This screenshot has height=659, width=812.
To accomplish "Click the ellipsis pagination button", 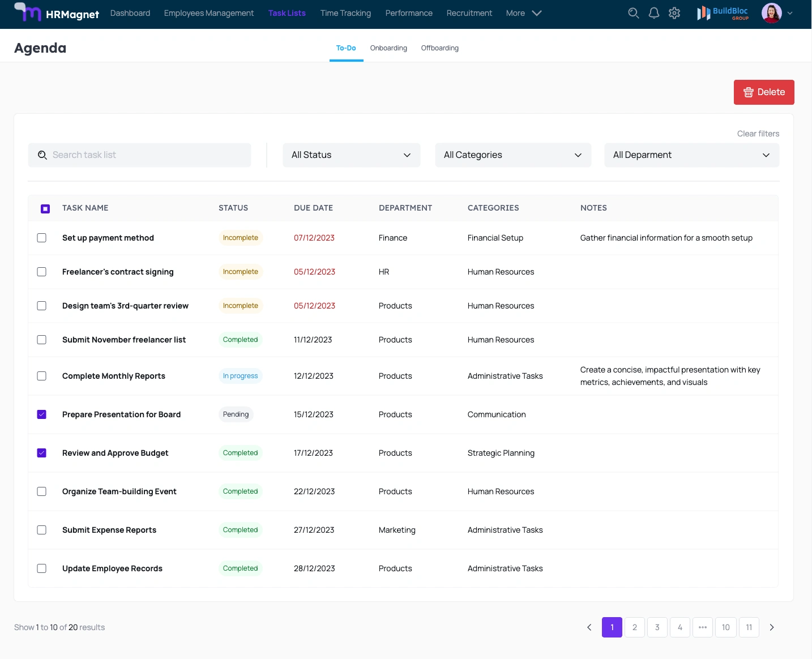I will 703,627.
